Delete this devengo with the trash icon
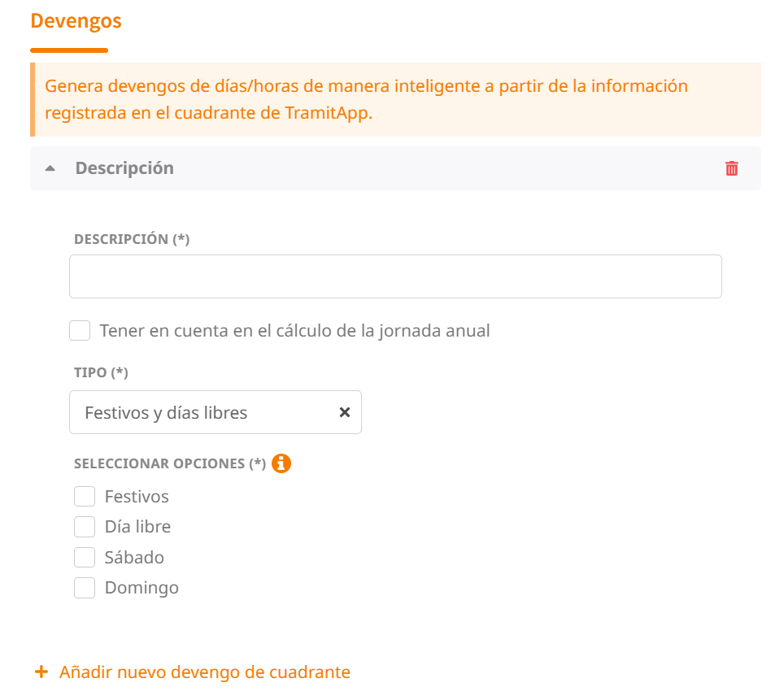Screen dimensions: 784x700 pyautogui.click(x=732, y=168)
